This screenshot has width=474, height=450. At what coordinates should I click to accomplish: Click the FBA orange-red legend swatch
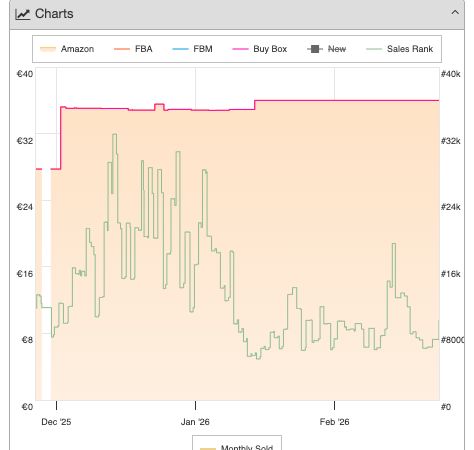[122, 49]
